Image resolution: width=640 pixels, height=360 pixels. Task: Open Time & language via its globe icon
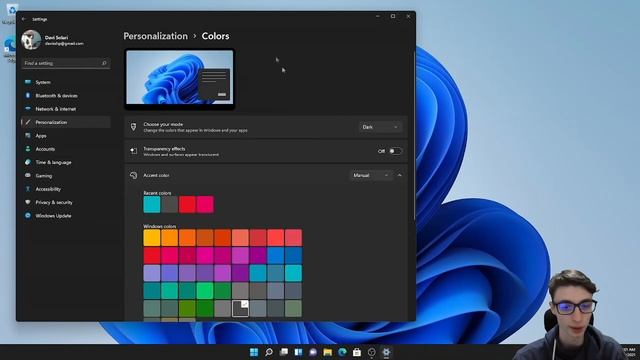[x=28, y=162]
